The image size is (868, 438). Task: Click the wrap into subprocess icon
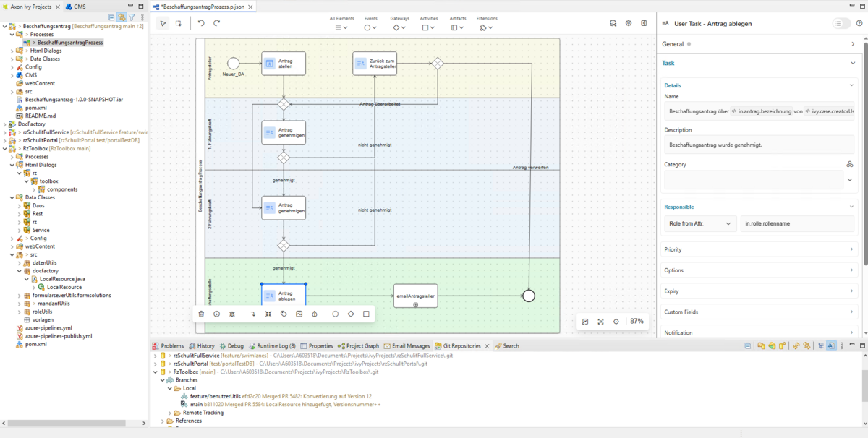pos(268,314)
